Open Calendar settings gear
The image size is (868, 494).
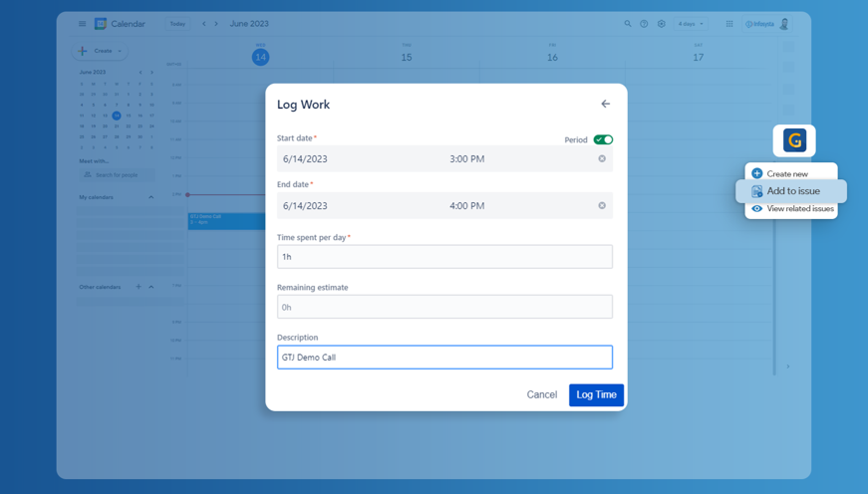click(x=661, y=24)
